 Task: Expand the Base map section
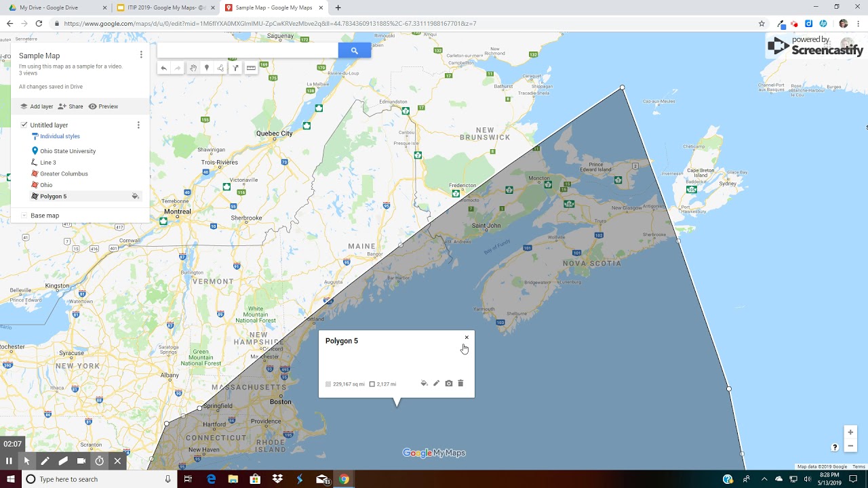[x=24, y=216]
